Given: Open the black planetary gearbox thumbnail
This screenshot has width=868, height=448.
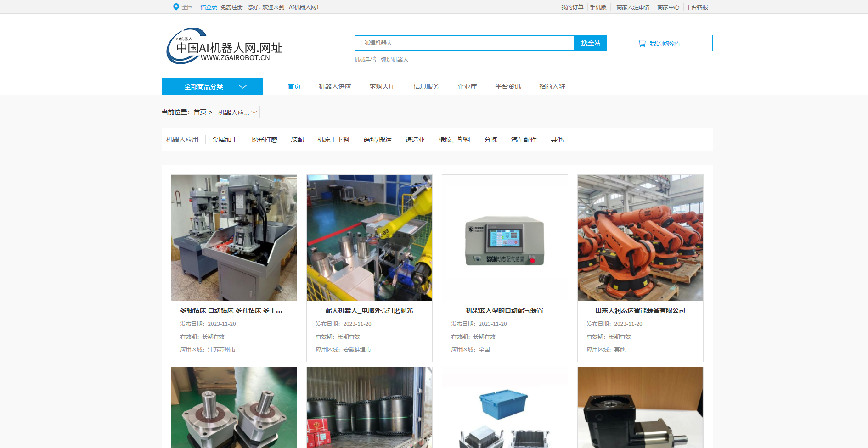Looking at the screenshot, I should pyautogui.click(x=640, y=408).
